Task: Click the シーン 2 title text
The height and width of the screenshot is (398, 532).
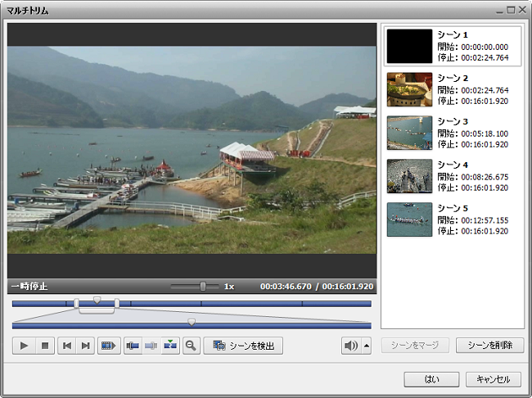Action: coord(453,78)
